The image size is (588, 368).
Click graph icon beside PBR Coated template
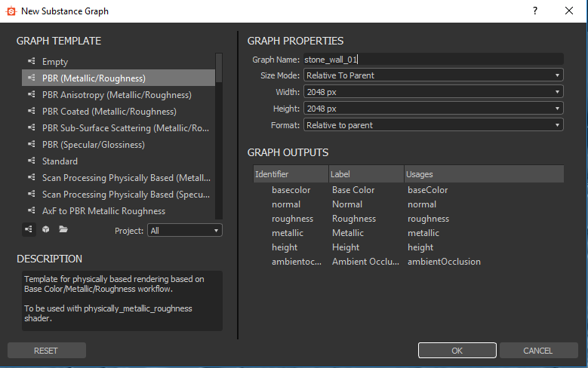click(32, 111)
